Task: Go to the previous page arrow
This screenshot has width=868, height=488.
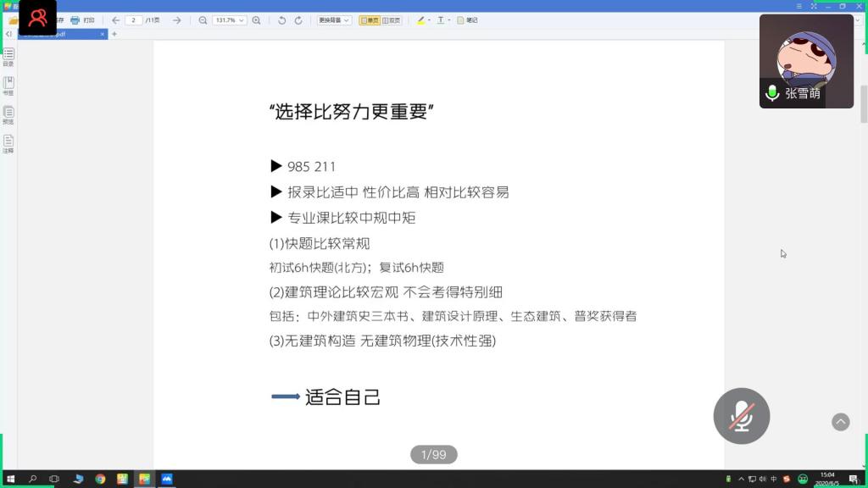Action: tap(116, 19)
